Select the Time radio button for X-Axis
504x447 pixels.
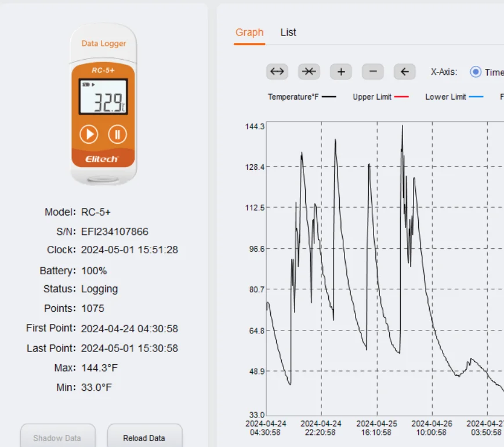point(476,72)
